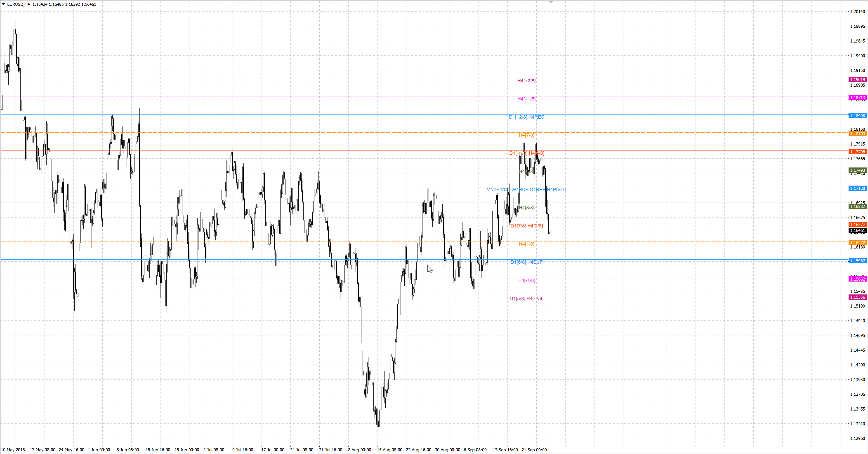Click the H4[-1/8] level label
The width and height of the screenshot is (868, 454).
(526, 280)
